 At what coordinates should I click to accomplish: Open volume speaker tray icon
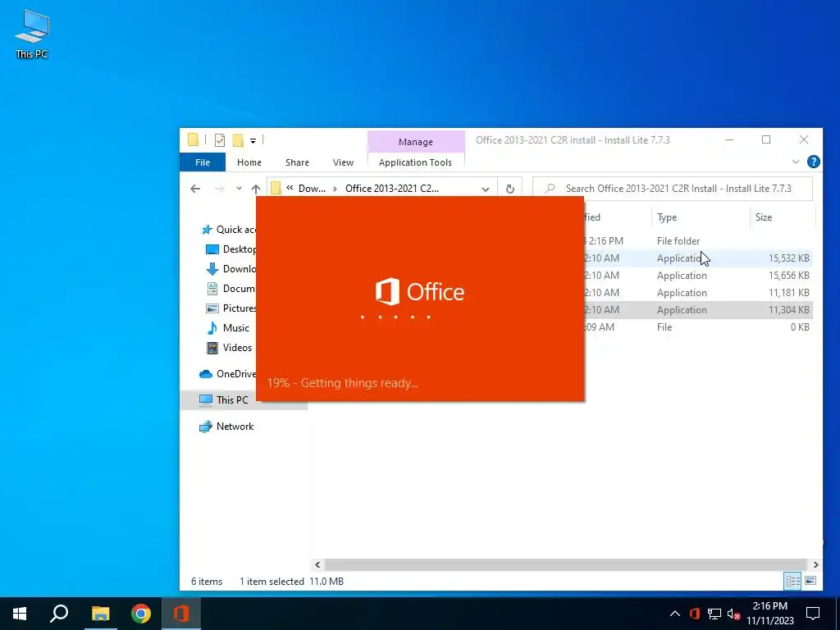(x=733, y=614)
